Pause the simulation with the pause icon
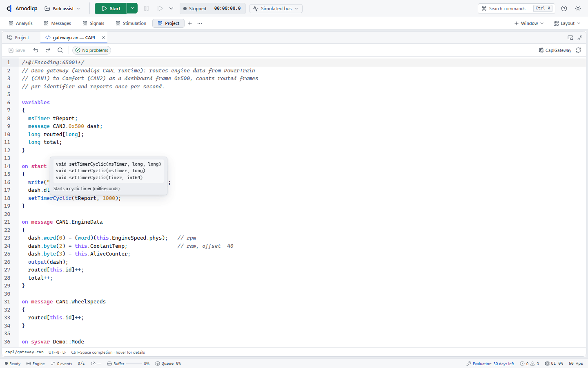The image size is (588, 368). pos(147,9)
